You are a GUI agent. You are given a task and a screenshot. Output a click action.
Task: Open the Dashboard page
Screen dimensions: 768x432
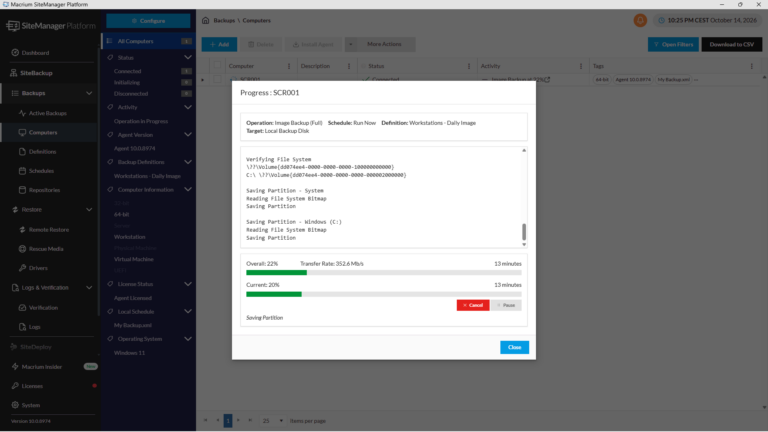tap(35, 52)
